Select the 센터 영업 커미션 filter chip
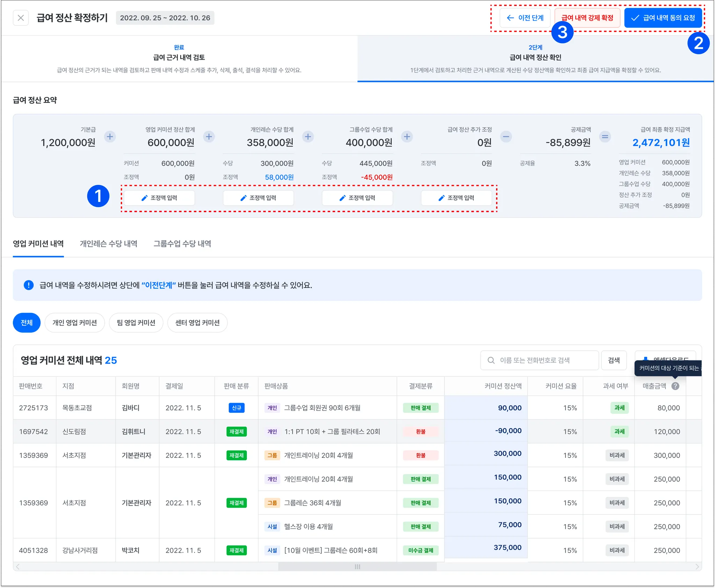This screenshot has width=715, height=588. coord(197,322)
